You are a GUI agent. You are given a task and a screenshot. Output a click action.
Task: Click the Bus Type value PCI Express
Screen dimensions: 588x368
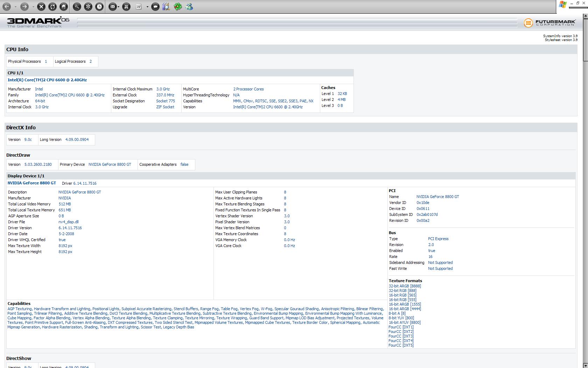[x=438, y=239]
